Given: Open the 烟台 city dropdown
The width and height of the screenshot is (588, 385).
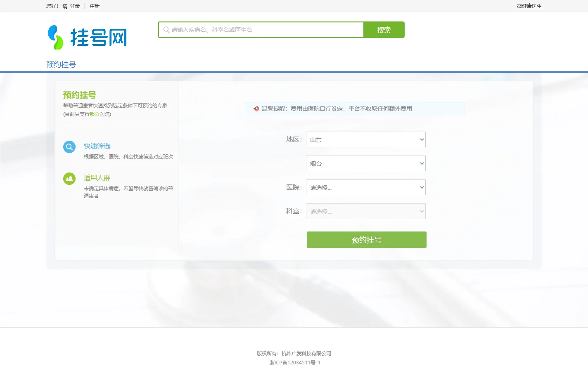Looking at the screenshot, I should [x=366, y=163].
